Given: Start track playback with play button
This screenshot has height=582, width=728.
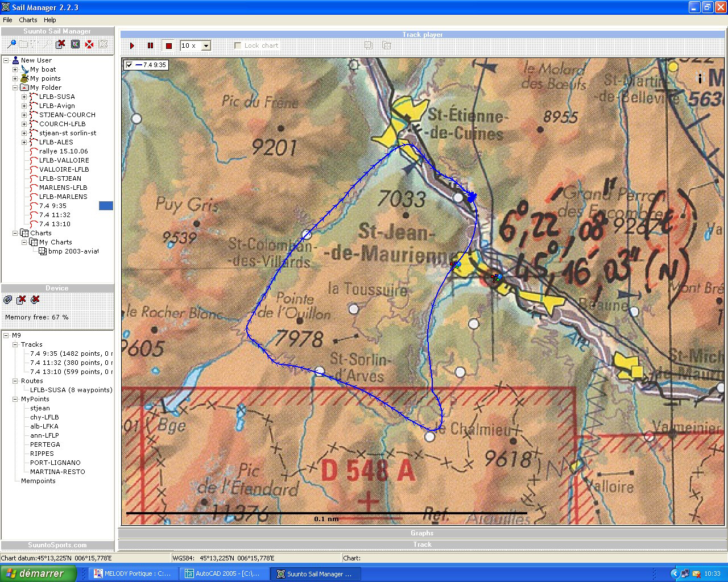Looking at the screenshot, I should point(132,45).
